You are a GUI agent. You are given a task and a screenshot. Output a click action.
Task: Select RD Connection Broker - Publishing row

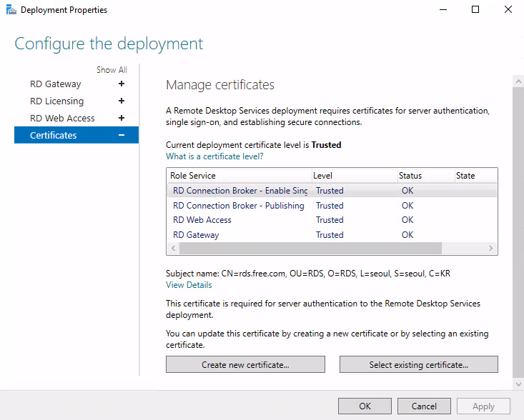tap(332, 205)
